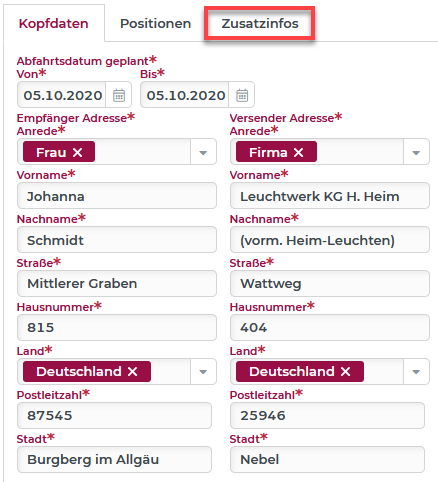
Task: Expand the recipient Anrede dropdown
Action: [203, 152]
